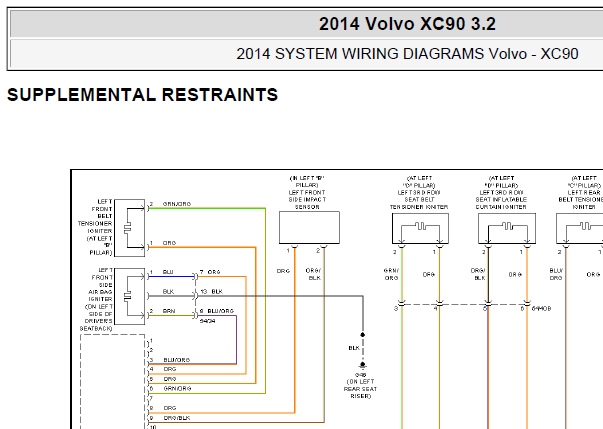
Task: Click the inflatable curtain igniter box symbol
Action: coord(507,228)
